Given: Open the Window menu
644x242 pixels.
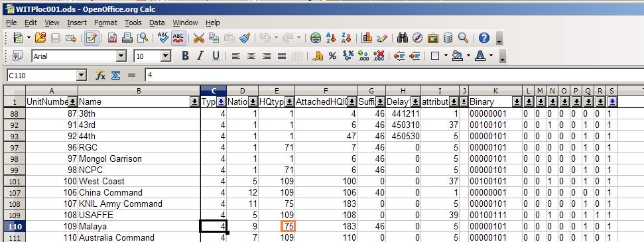Looking at the screenshot, I should coord(185,23).
